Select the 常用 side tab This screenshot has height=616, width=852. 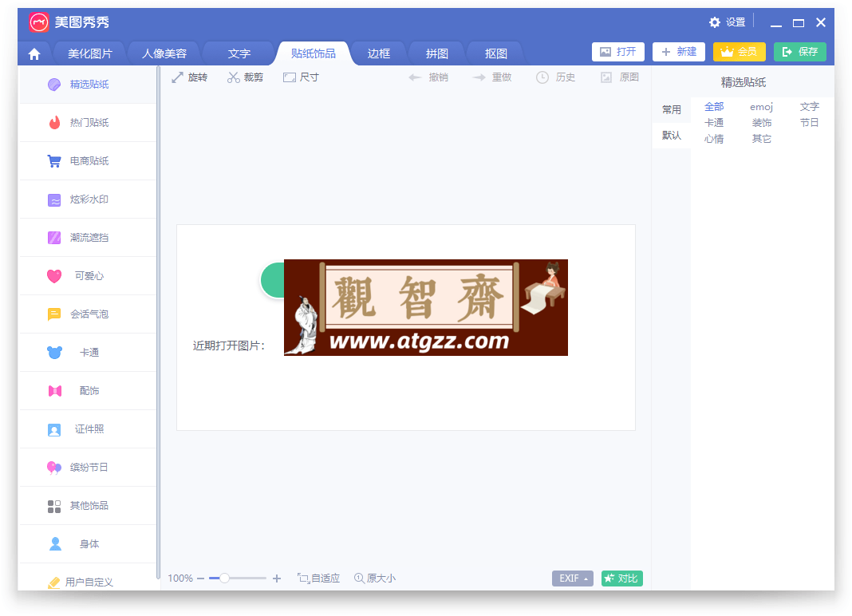coord(672,110)
